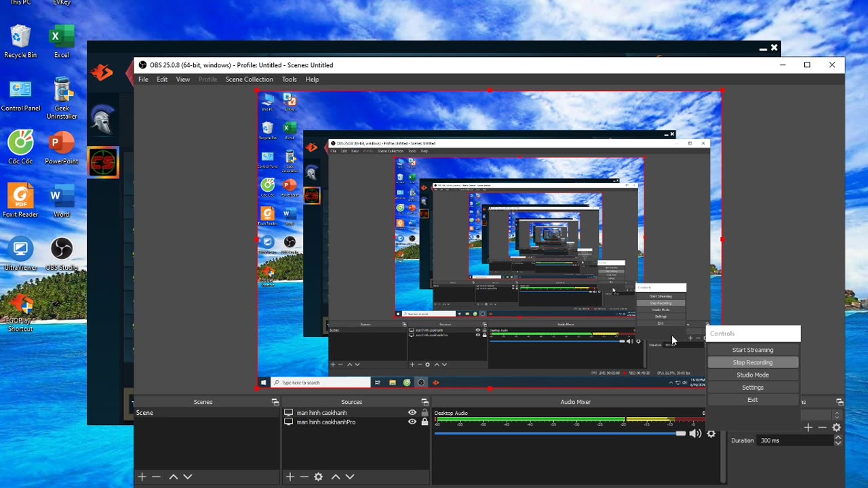The width and height of the screenshot is (868, 488).
Task: Open the Control Panel desktop icon
Action: pyautogui.click(x=20, y=95)
